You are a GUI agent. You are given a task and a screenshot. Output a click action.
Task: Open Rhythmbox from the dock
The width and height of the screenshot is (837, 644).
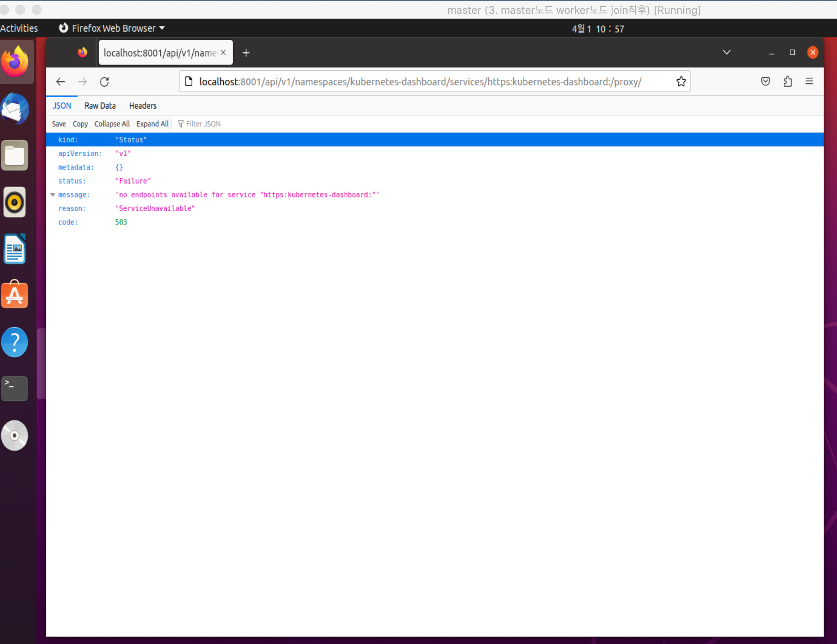point(15,202)
